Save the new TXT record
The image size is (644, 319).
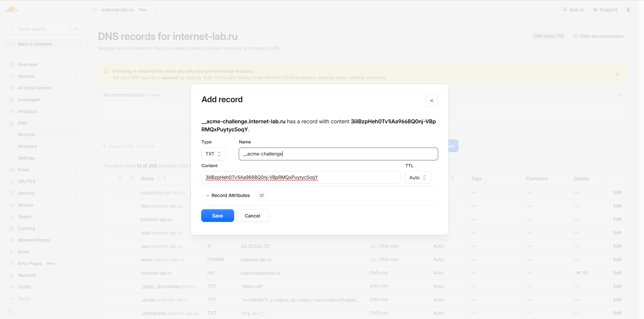point(218,216)
